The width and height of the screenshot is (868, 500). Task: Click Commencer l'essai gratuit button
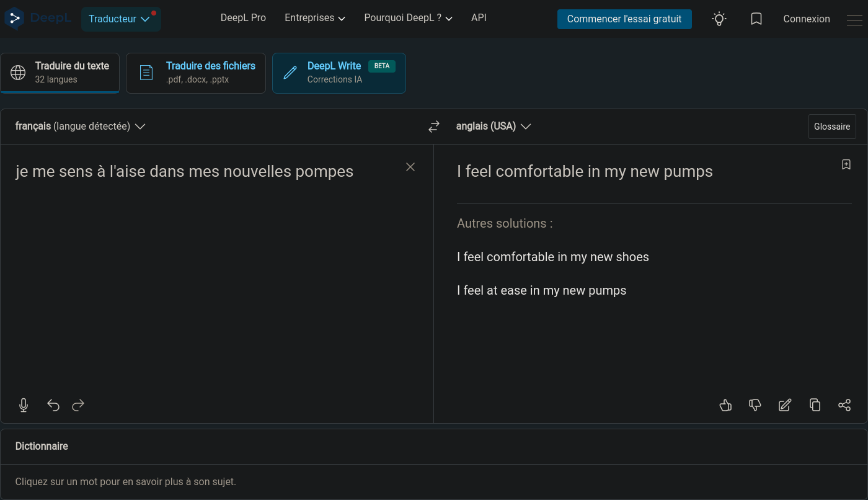click(624, 19)
